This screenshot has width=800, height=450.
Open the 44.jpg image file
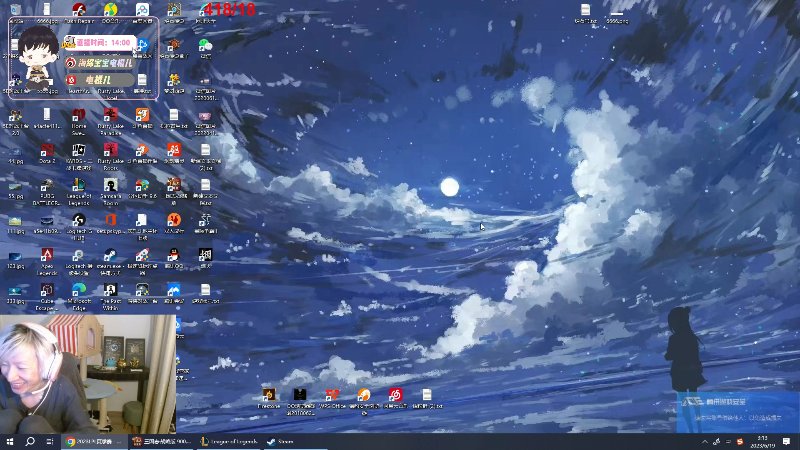pos(15,153)
